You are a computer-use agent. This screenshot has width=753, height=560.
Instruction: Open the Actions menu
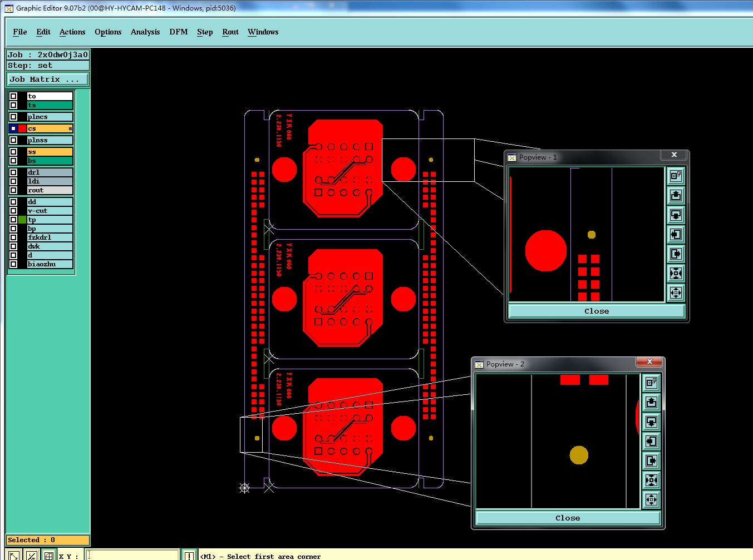tap(72, 32)
